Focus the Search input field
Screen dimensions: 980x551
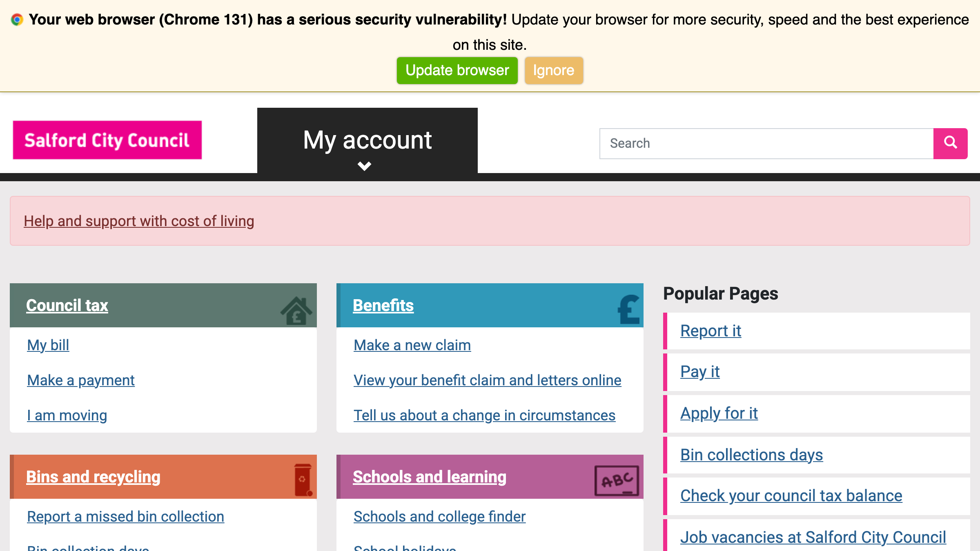(766, 143)
